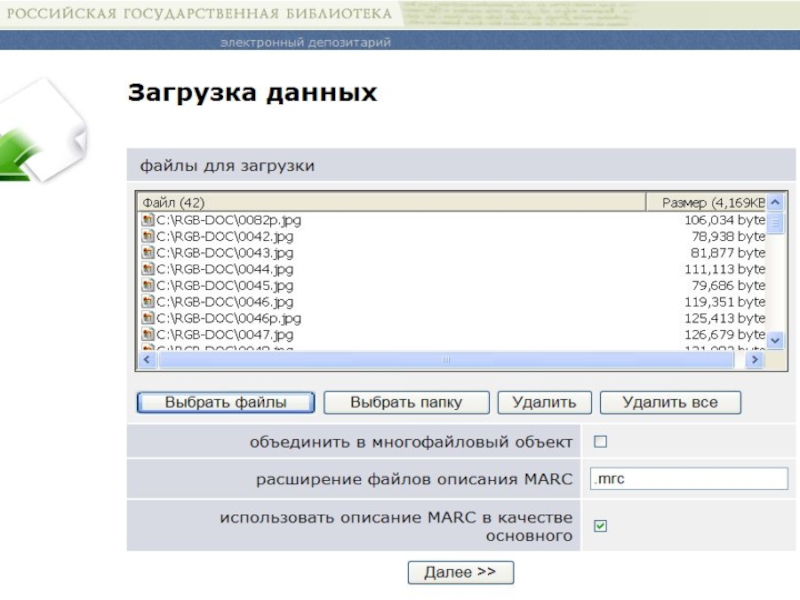Sort by the 'Размер' column header
The image size is (800, 600).
[x=706, y=203]
